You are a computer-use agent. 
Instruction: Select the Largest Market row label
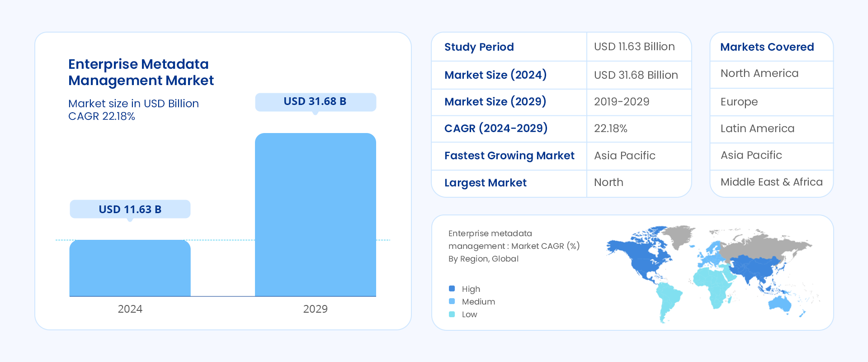tap(485, 183)
